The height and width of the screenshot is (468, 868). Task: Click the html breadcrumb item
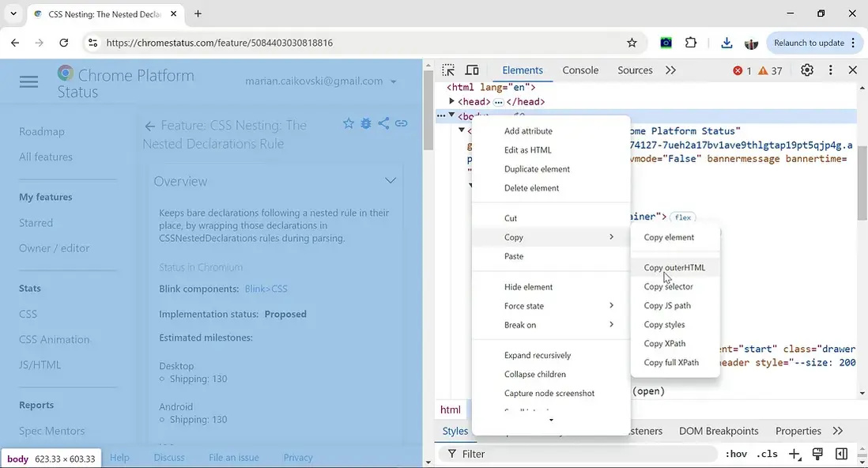pos(450,409)
